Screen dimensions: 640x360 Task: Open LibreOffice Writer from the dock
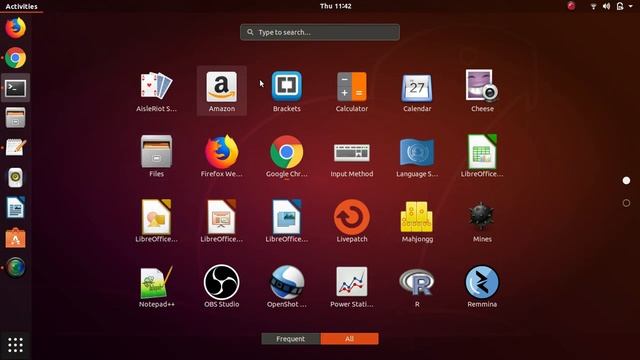pyautogui.click(x=16, y=207)
